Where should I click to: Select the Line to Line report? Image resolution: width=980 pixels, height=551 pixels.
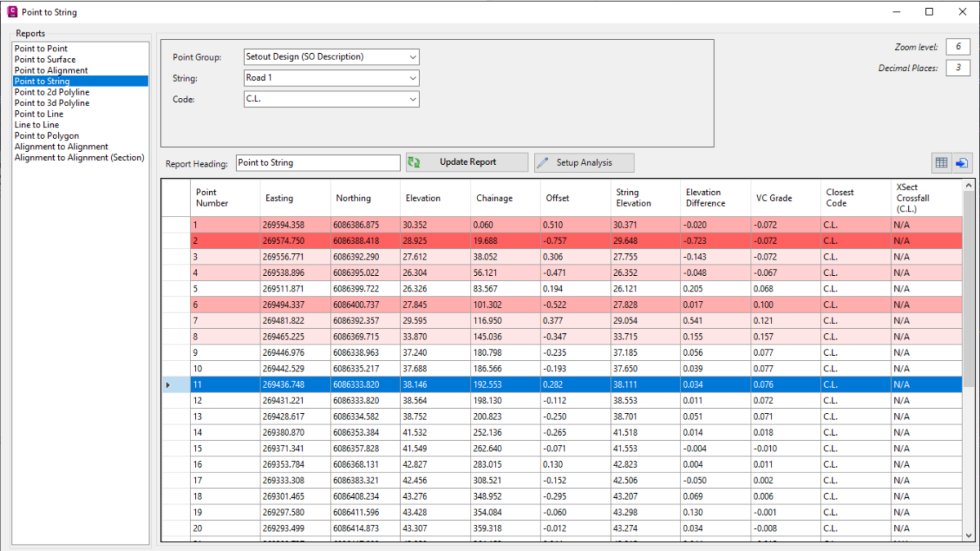pyautogui.click(x=37, y=125)
